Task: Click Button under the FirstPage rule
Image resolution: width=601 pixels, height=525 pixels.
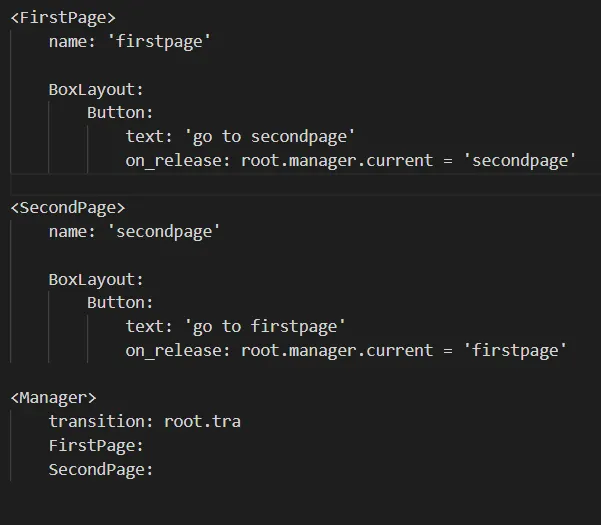Action: coord(120,113)
